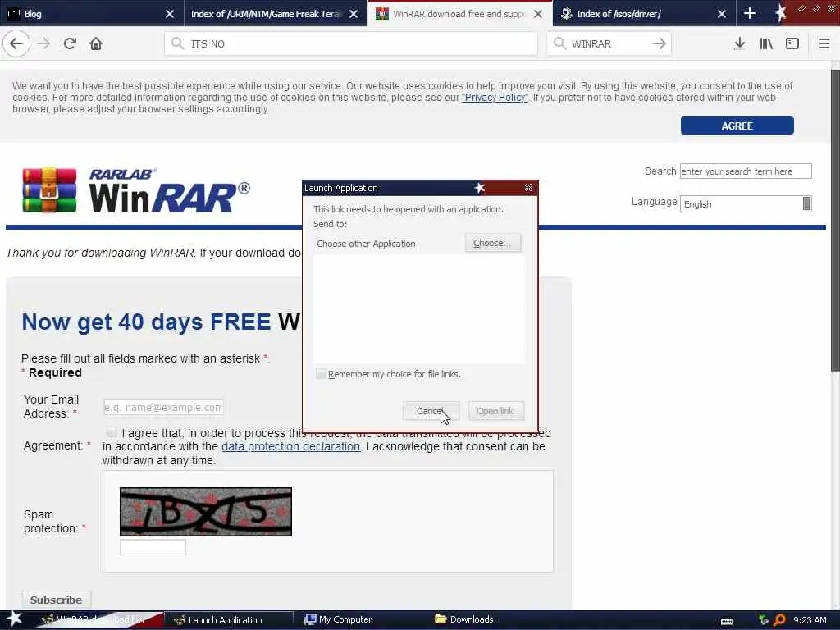Cancel the Launch Application dialog
Viewport: 840px width, 630px height.
(x=430, y=411)
